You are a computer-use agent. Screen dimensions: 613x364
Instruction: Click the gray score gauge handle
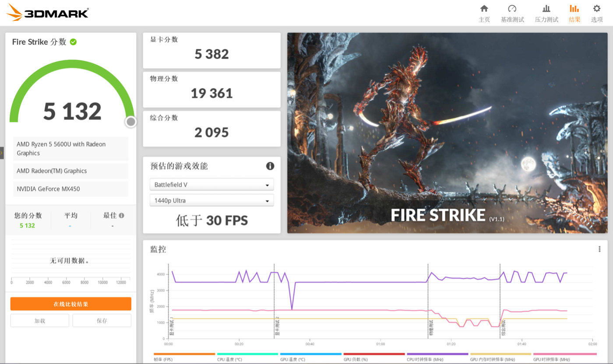(x=130, y=122)
